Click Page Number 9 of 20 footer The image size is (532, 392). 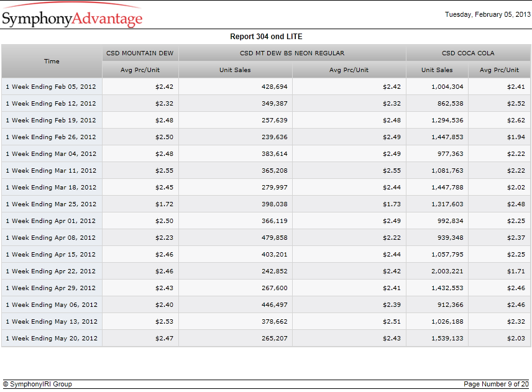(x=496, y=384)
